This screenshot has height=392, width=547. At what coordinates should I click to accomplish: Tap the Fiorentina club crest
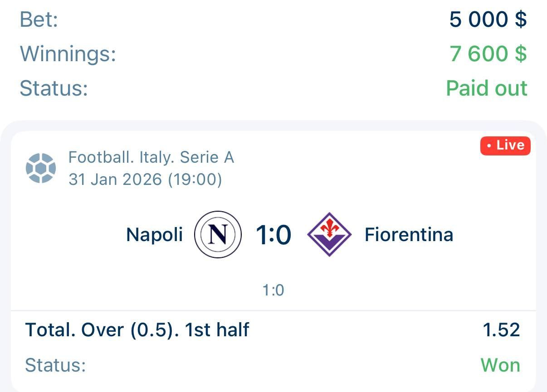point(329,234)
